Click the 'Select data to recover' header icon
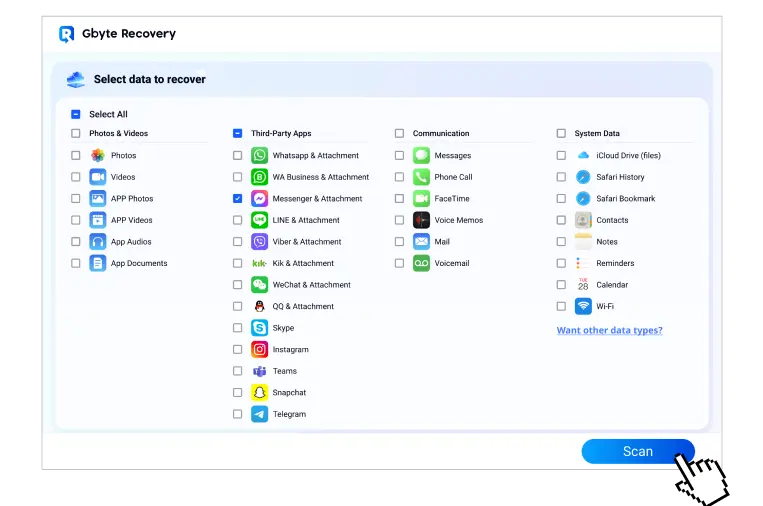Image resolution: width=763 pixels, height=506 pixels. (x=75, y=79)
